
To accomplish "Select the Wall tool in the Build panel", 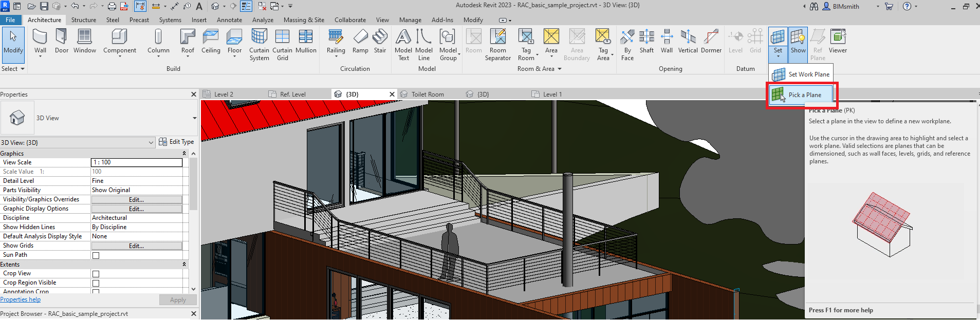I will pos(40,41).
